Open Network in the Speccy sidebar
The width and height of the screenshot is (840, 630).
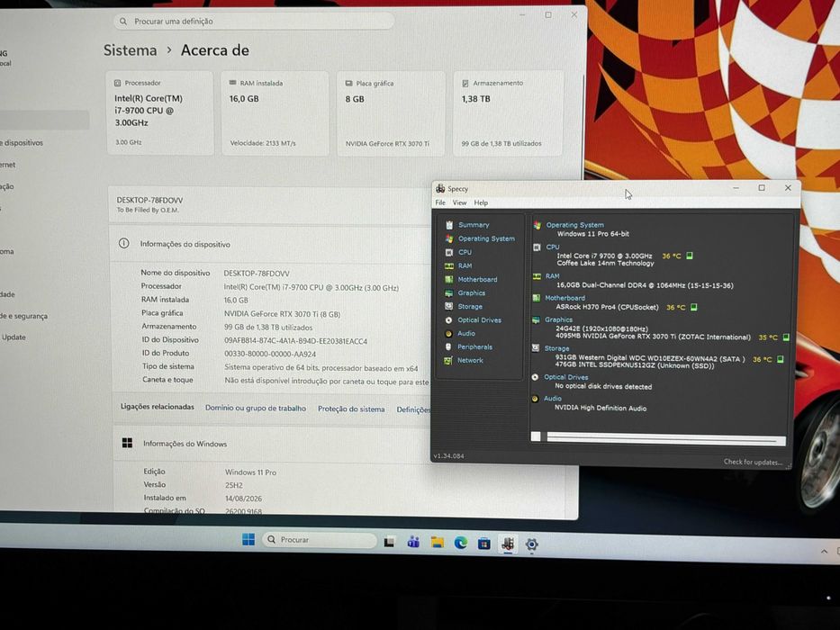coord(470,361)
